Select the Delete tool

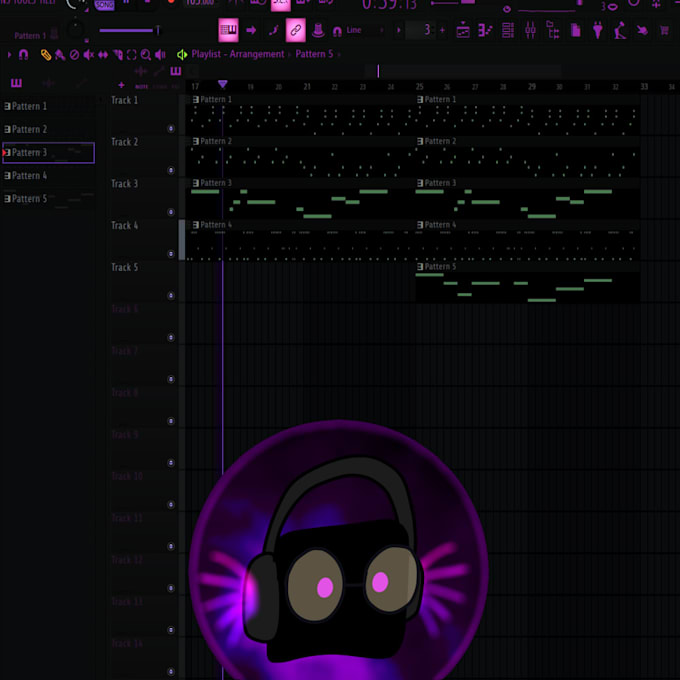[74, 55]
